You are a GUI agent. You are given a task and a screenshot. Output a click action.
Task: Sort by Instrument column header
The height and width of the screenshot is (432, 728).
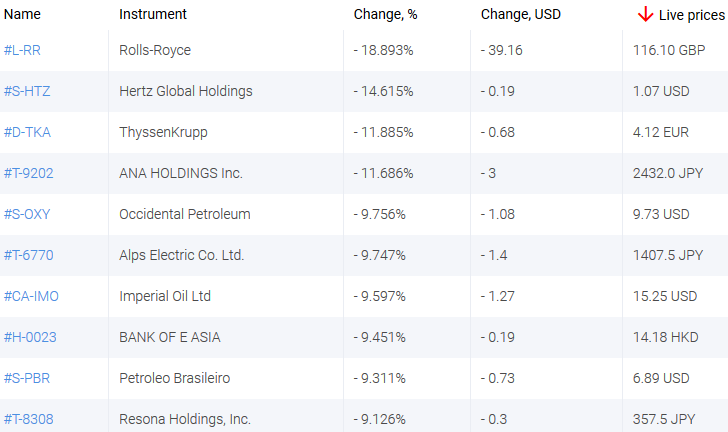click(152, 14)
